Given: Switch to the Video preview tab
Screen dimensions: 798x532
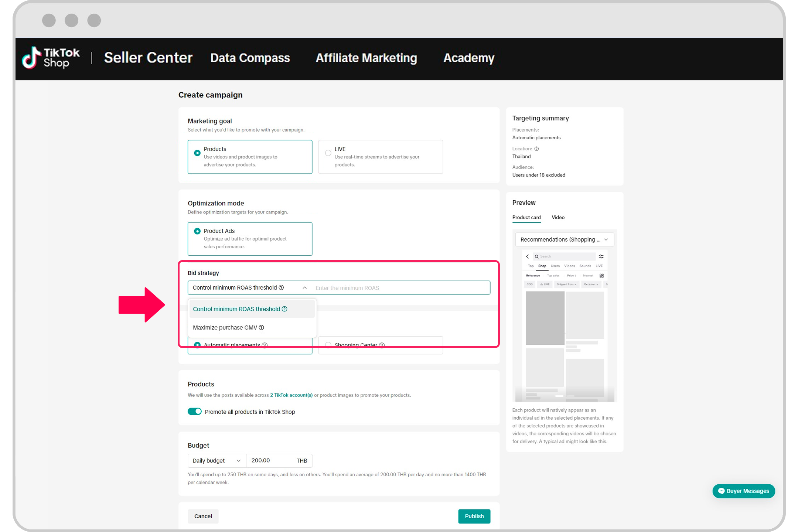Looking at the screenshot, I should (x=558, y=218).
